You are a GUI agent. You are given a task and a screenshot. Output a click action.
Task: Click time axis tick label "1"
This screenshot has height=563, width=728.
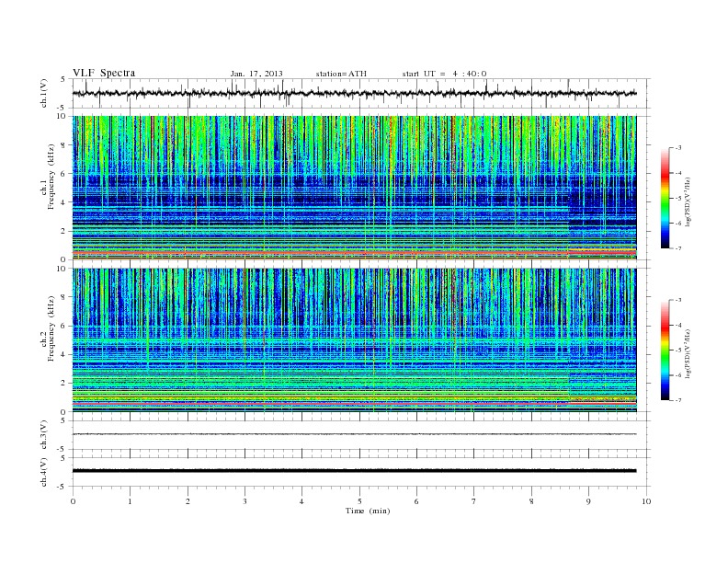130,501
